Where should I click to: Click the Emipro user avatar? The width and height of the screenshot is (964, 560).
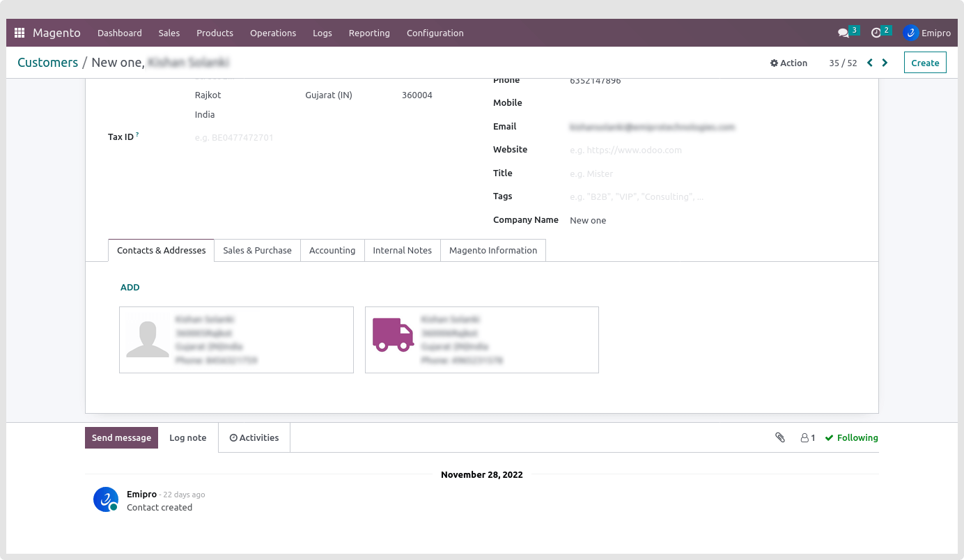point(910,33)
